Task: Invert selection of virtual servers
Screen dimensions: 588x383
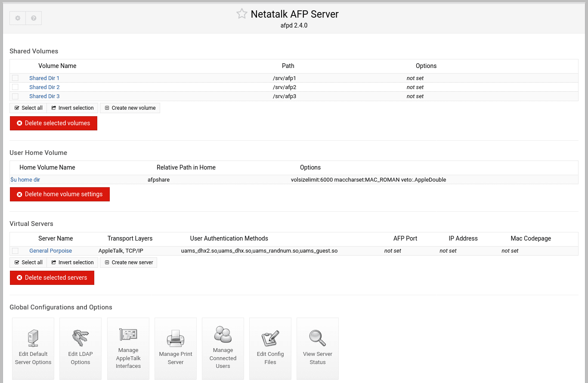Action: 72,263
